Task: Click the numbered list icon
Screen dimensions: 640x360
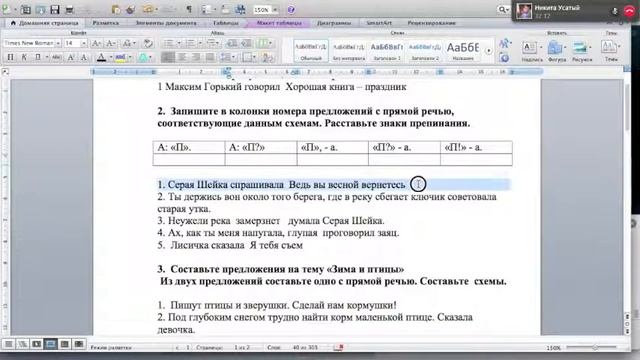Action: [190, 43]
